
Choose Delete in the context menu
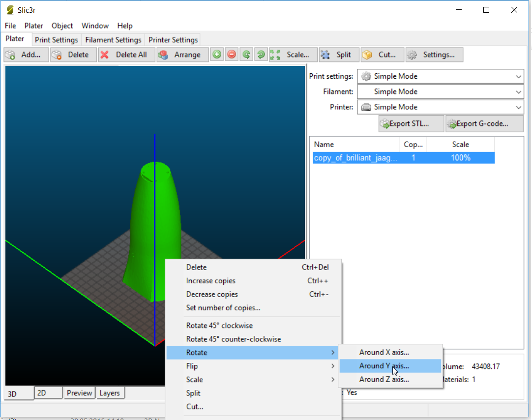254,268
